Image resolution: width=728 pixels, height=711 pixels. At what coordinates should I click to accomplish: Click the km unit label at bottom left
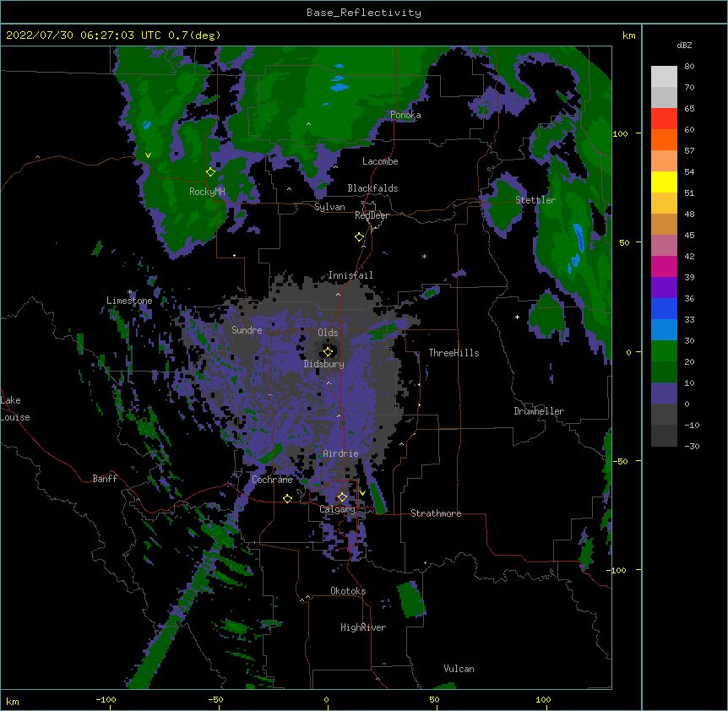coord(12,701)
